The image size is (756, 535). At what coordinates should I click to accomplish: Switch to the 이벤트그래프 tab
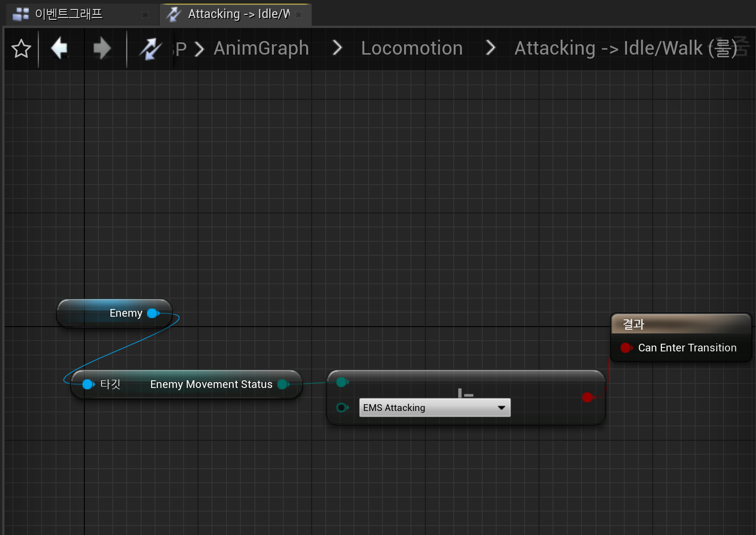click(69, 14)
